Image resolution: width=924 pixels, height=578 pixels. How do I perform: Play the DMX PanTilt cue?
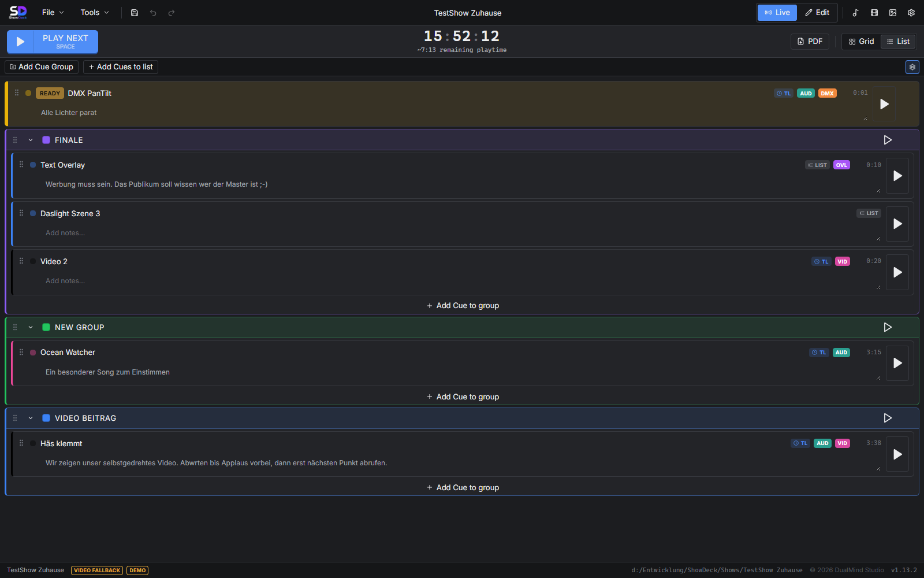click(884, 104)
